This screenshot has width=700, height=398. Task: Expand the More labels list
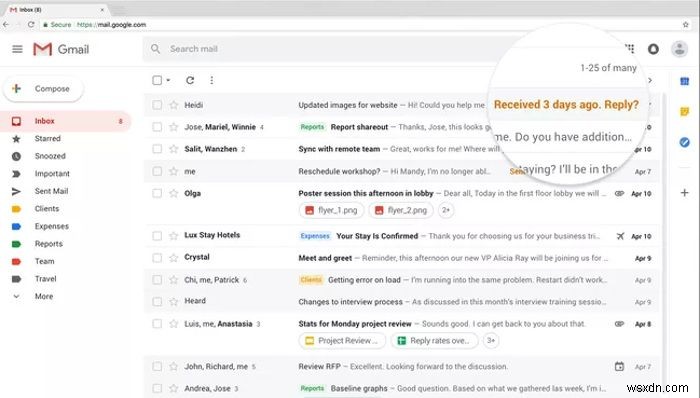(44, 296)
